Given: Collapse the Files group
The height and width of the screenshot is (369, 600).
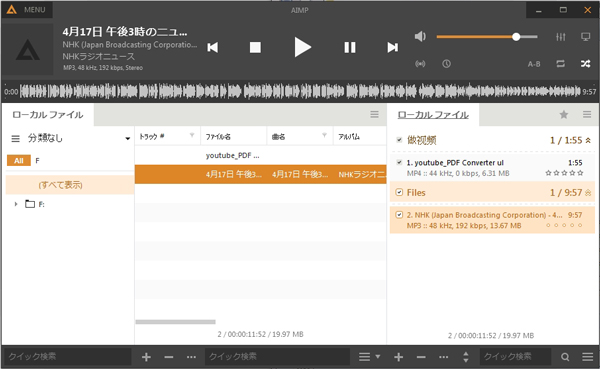Looking at the screenshot, I should point(588,193).
